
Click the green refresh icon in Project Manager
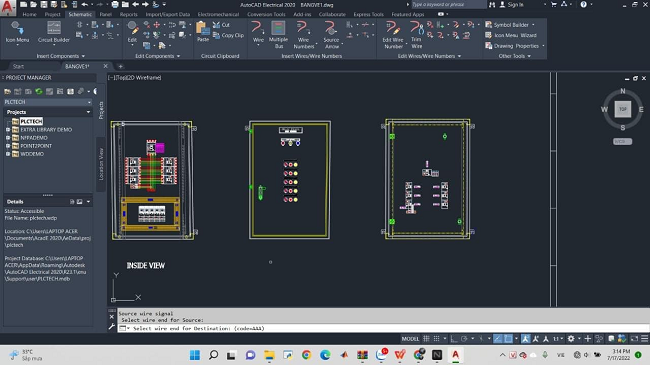pos(39,91)
